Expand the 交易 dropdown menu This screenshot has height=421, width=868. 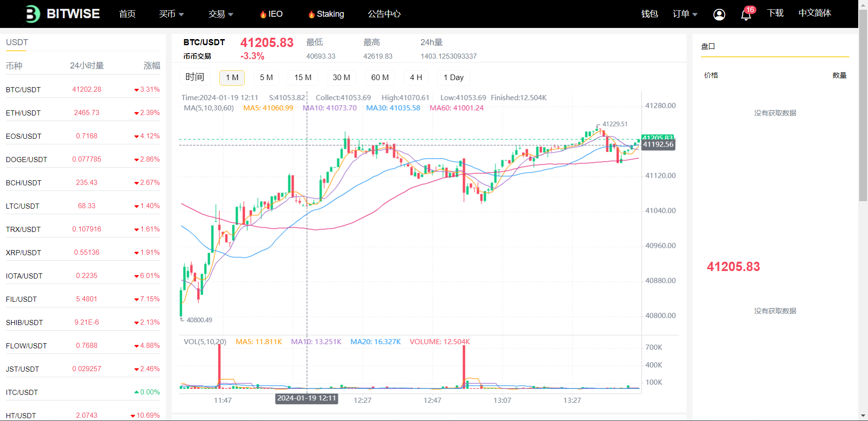(x=221, y=14)
